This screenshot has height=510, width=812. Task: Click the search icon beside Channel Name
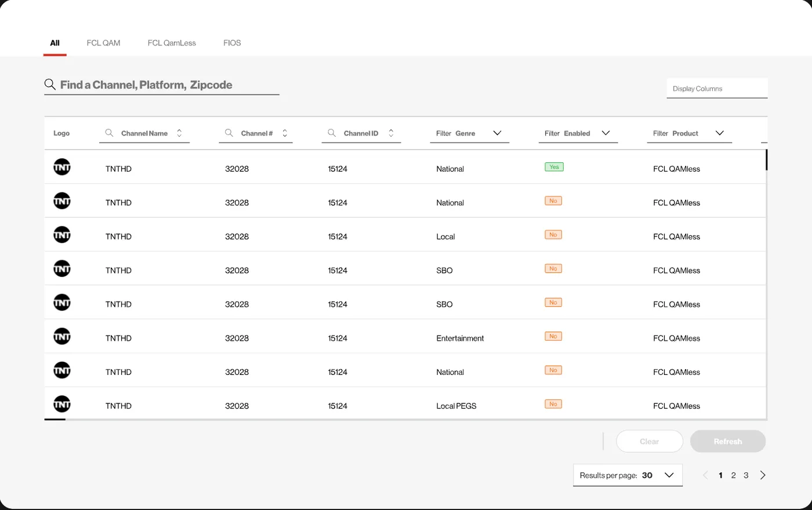pos(109,133)
